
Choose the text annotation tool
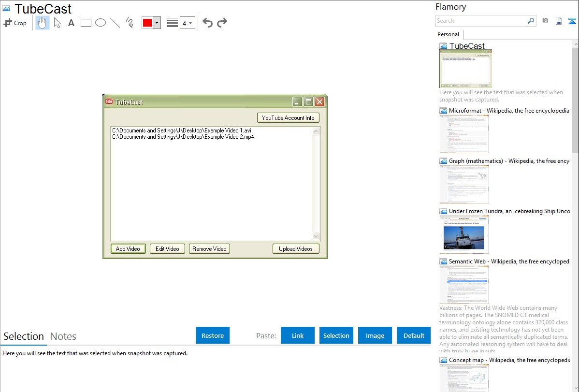coord(71,23)
